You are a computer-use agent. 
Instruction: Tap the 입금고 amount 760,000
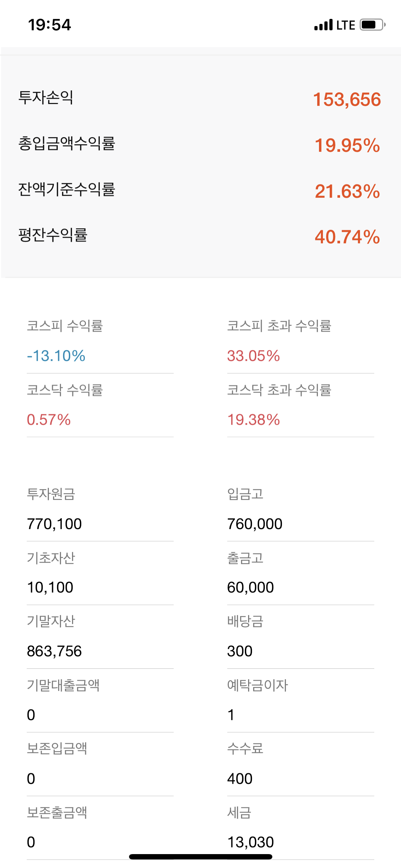[x=255, y=524]
